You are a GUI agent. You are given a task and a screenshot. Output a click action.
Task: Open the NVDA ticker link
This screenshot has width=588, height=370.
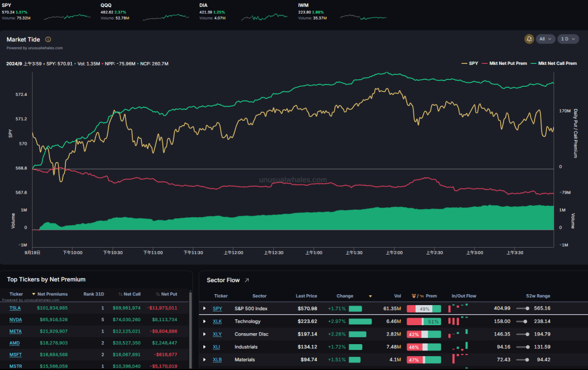tap(16, 319)
